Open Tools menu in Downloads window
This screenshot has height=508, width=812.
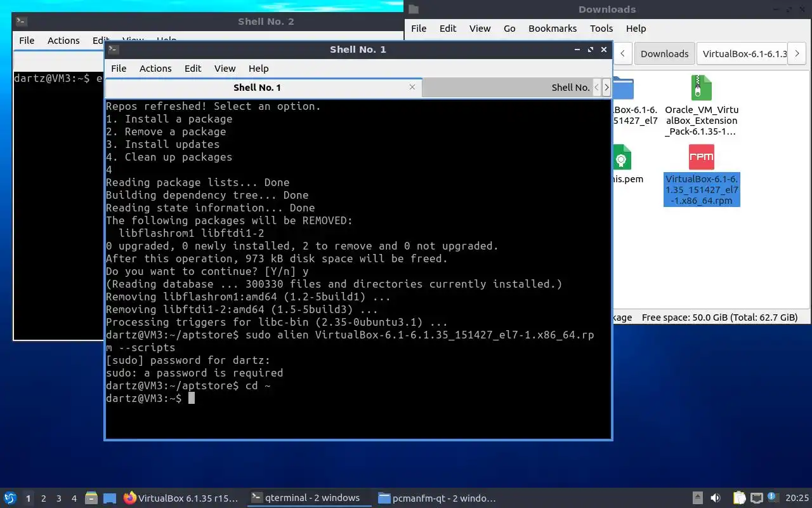601,29
